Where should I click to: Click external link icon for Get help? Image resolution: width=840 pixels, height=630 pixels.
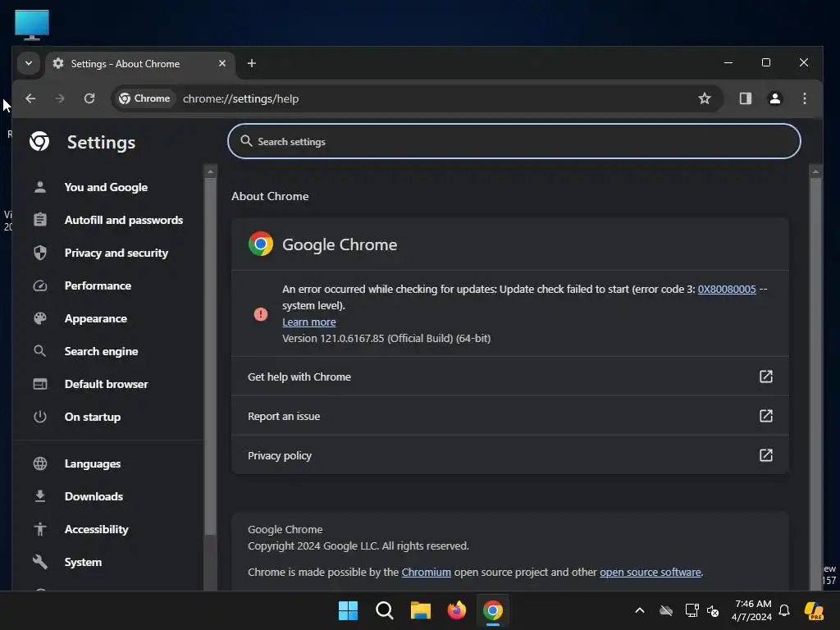tap(766, 377)
